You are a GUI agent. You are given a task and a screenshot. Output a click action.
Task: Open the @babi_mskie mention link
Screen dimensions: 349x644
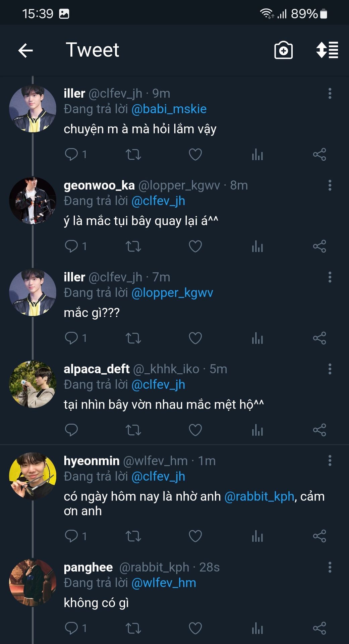[x=169, y=109]
